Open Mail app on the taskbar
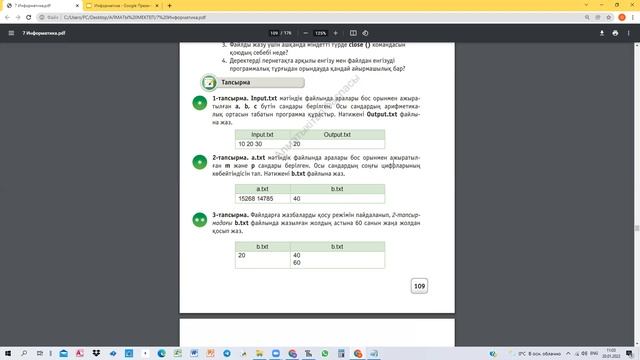The image size is (640, 360). click(x=63, y=353)
